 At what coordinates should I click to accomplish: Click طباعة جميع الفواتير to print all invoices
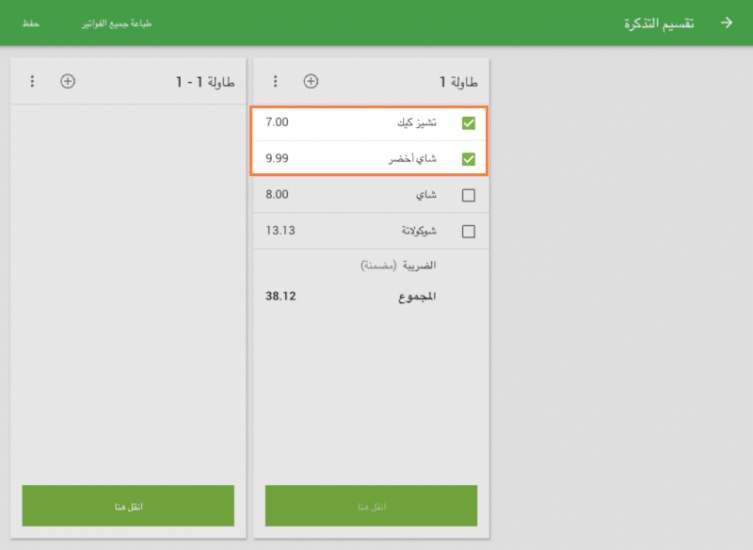click(117, 22)
